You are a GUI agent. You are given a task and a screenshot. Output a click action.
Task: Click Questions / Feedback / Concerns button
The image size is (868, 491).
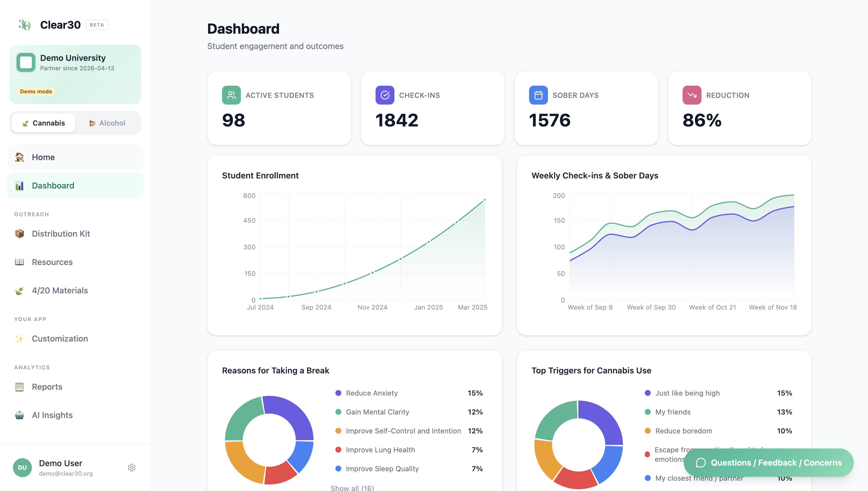769,463
